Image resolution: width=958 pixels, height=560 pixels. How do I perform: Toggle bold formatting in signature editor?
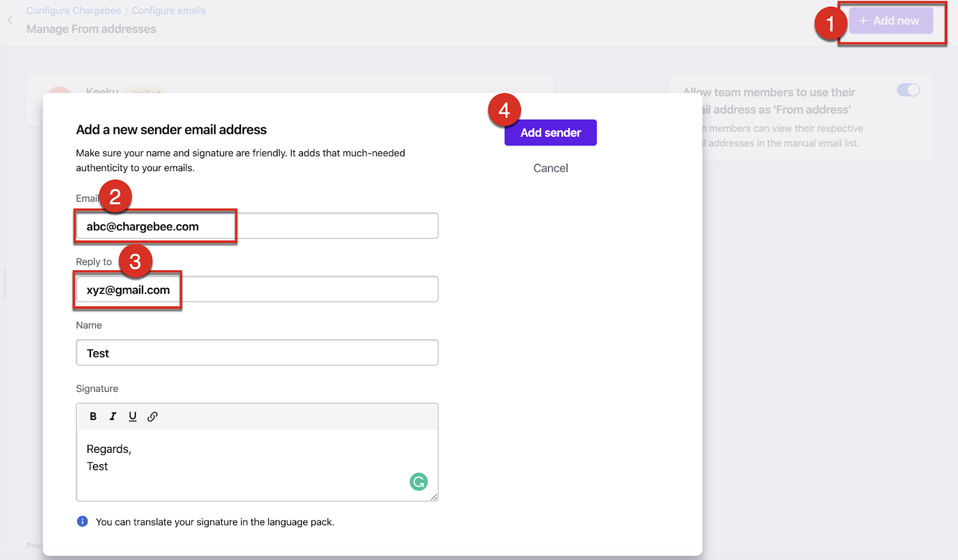point(93,416)
